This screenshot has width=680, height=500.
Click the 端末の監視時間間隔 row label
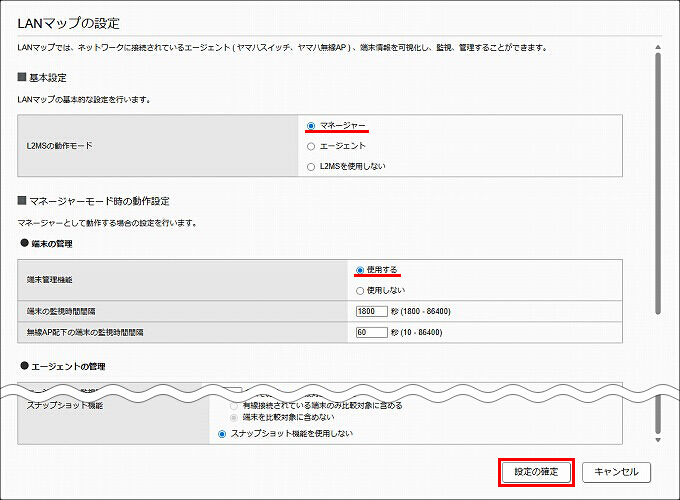point(61,311)
